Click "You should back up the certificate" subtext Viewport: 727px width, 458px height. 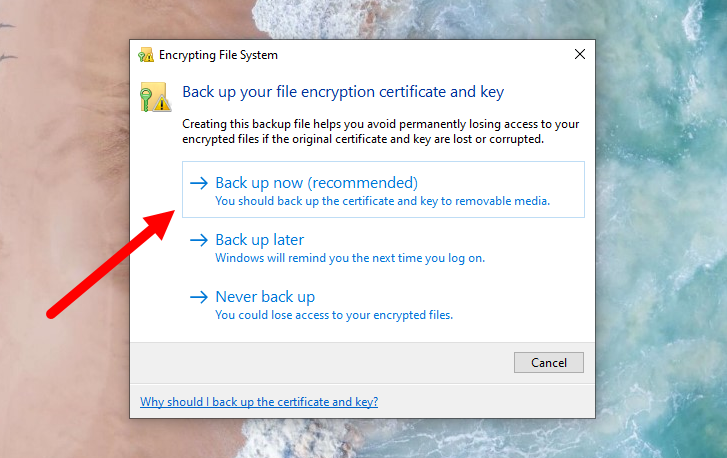[383, 201]
